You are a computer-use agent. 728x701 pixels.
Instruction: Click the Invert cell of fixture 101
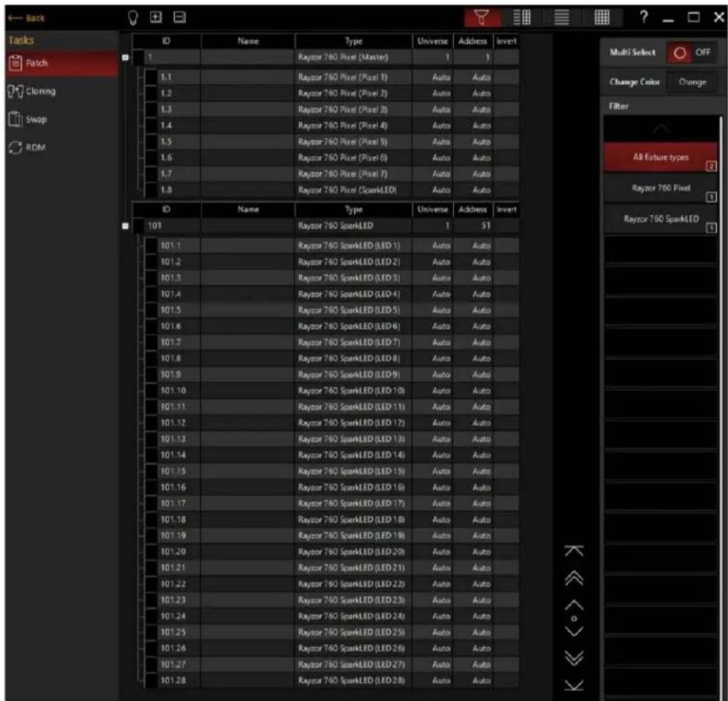coord(506,226)
